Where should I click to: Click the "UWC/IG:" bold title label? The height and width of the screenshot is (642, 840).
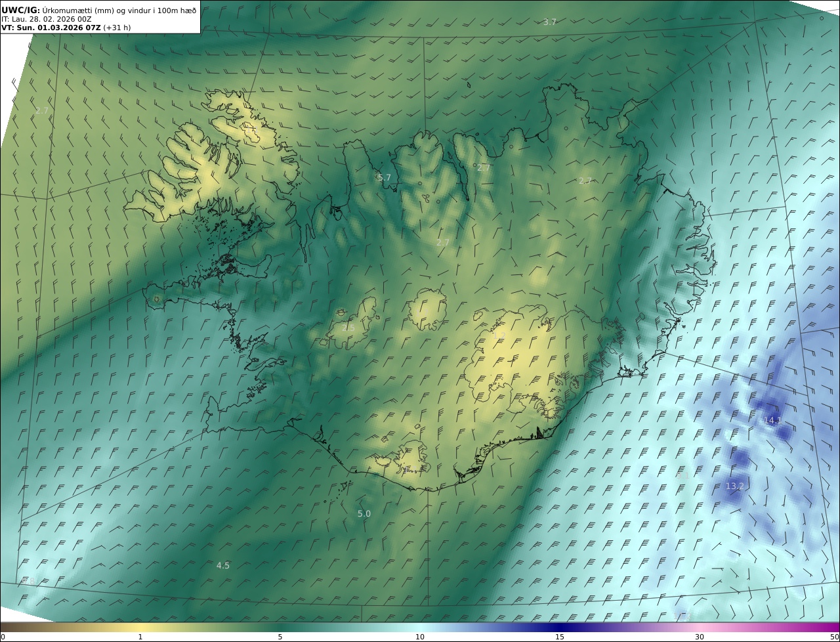click(21, 10)
